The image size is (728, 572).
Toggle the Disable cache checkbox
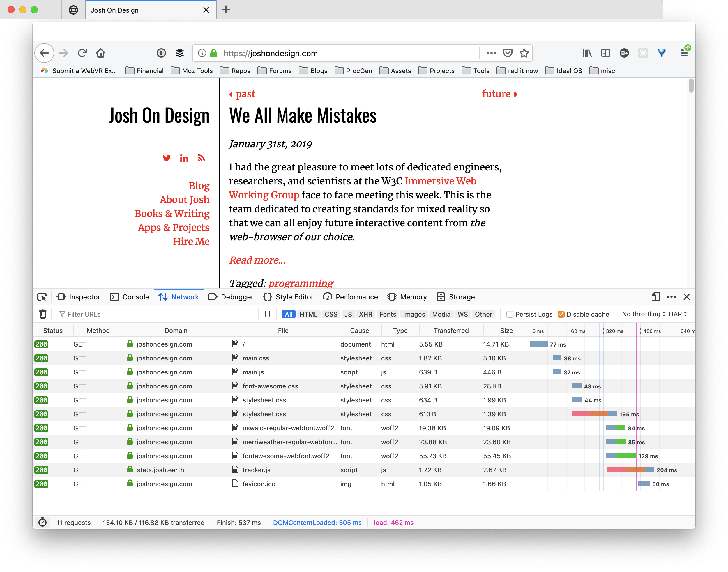[561, 314]
